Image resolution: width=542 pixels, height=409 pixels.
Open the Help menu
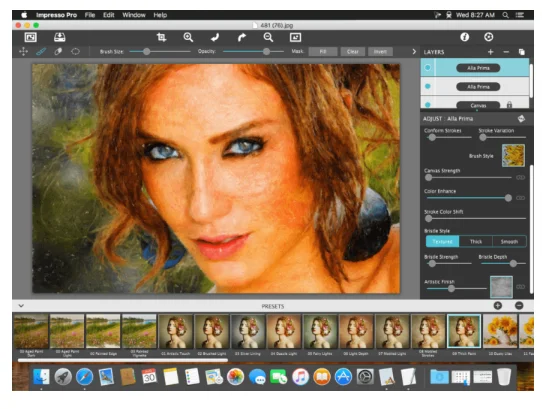(160, 15)
